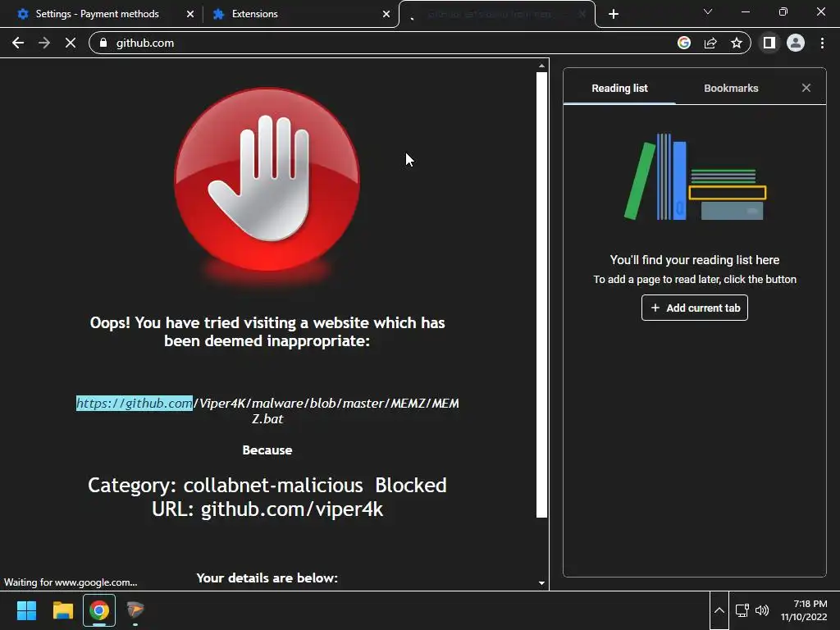Image resolution: width=840 pixels, height=630 pixels.
Task: Open the fourth pinned taskbar app
Action: point(135,610)
